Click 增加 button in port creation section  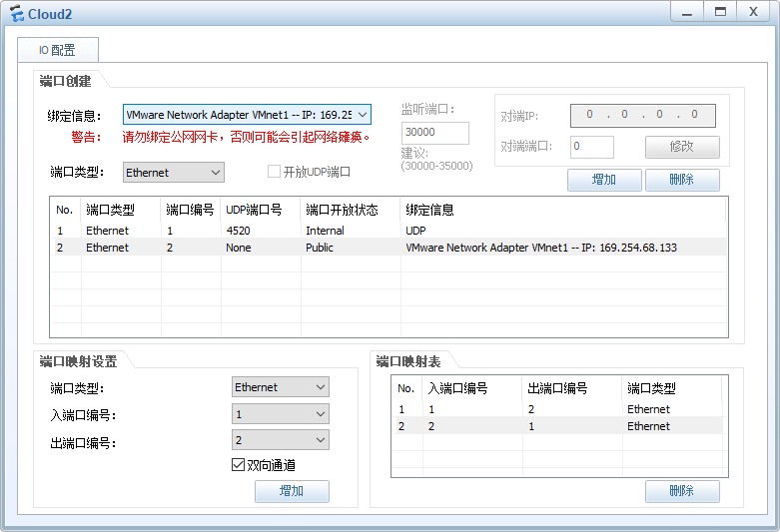pos(604,180)
